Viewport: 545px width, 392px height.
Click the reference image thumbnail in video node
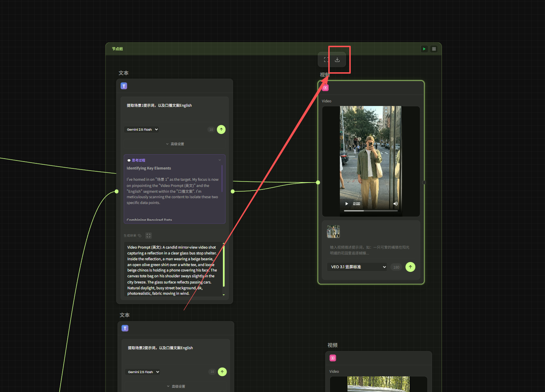333,232
